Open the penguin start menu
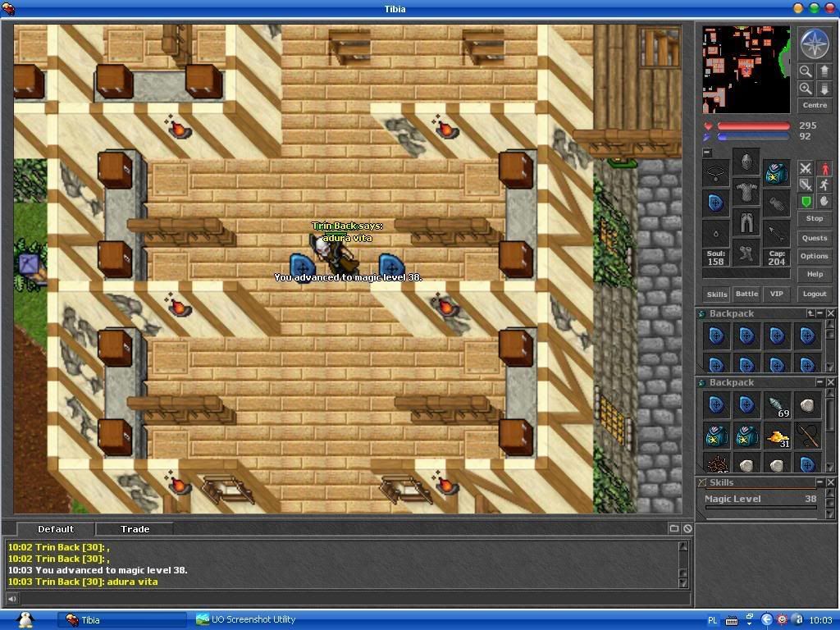 [x=24, y=620]
